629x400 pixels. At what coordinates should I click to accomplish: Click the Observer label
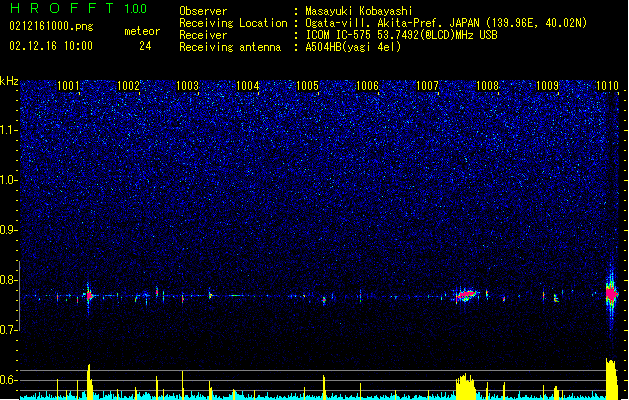tap(203, 11)
